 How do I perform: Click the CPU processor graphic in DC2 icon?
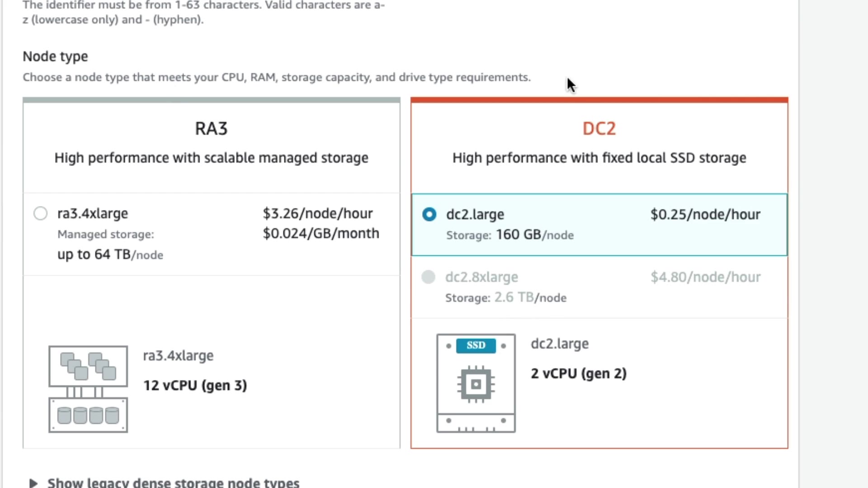pos(476,385)
